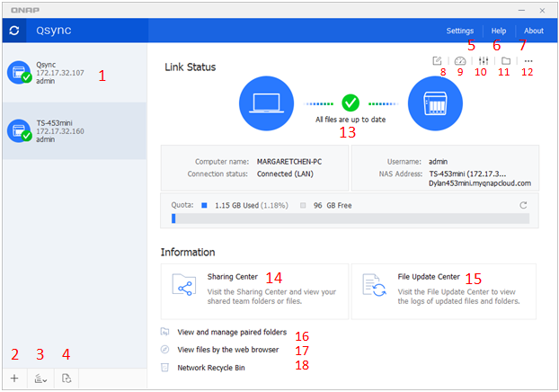Image resolution: width=559 pixels, height=392 pixels.
Task: Click the Sharing Center share folder icon
Action: (184, 285)
